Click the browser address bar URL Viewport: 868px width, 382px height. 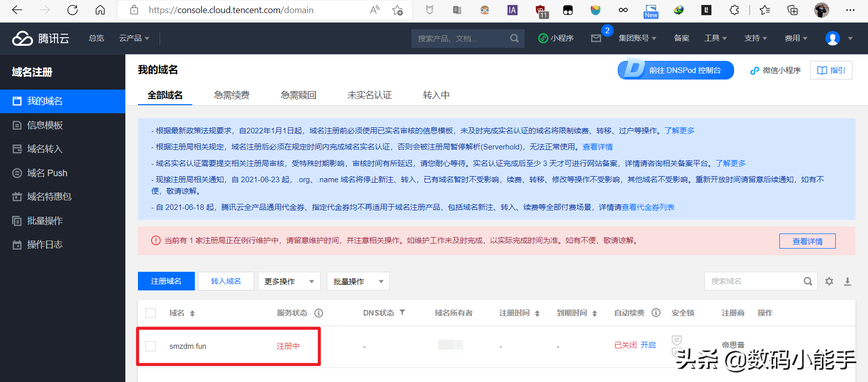pos(231,10)
